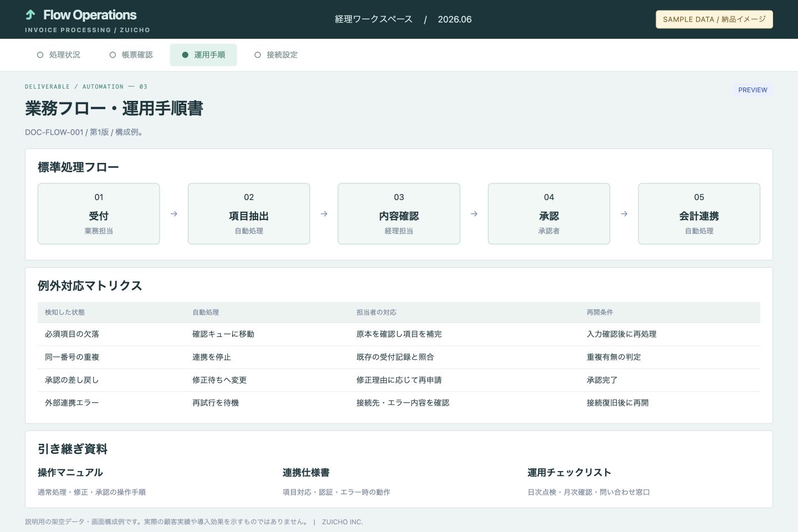The width and height of the screenshot is (798, 532).
Task: Select the 03 内容確認 flow step card
Action: pos(399,214)
